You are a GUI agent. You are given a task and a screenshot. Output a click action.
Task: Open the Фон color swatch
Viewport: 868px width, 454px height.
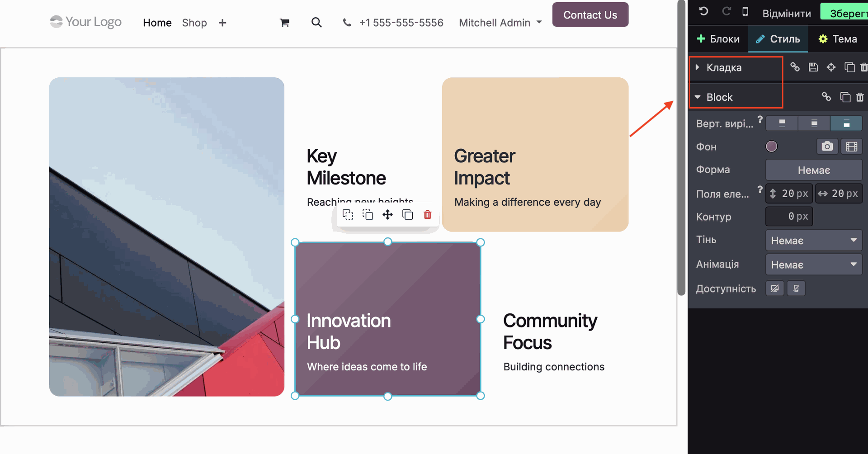coord(771,147)
